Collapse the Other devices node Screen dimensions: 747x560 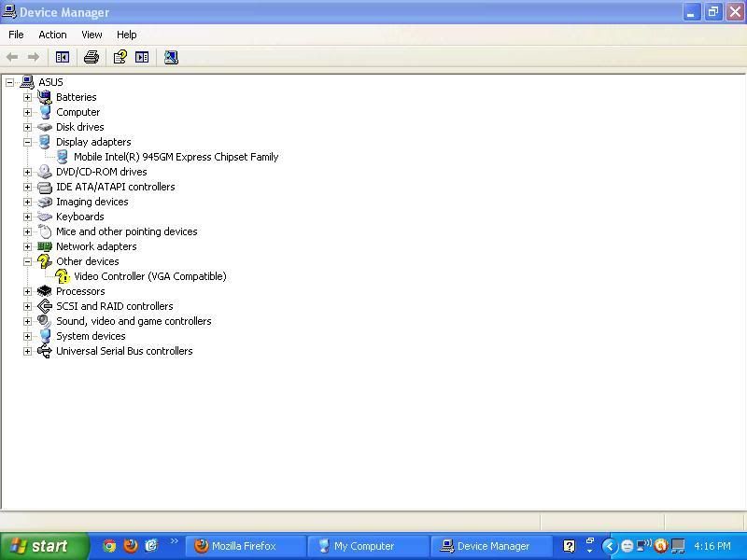(x=28, y=261)
